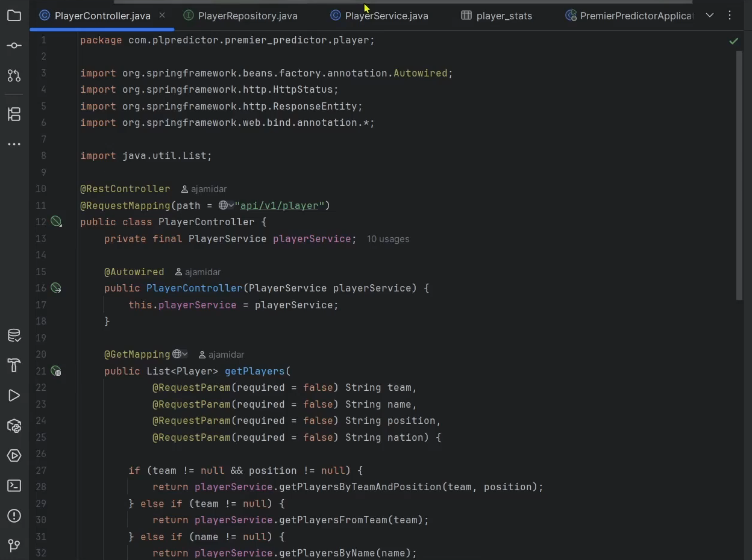This screenshot has height=560, width=752.
Task: Open the Commit tool window
Action: click(x=14, y=46)
